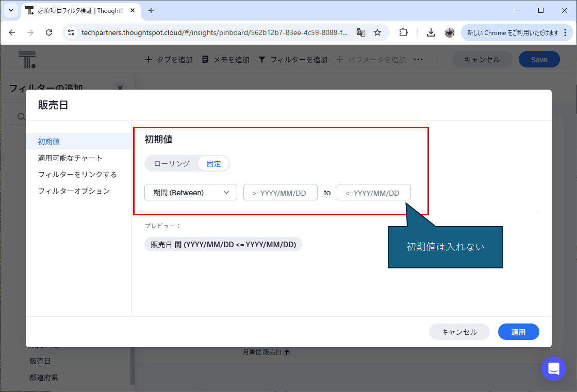Switch to ローリング toggle option
Image resolution: width=577 pixels, height=392 pixels.
tap(172, 164)
